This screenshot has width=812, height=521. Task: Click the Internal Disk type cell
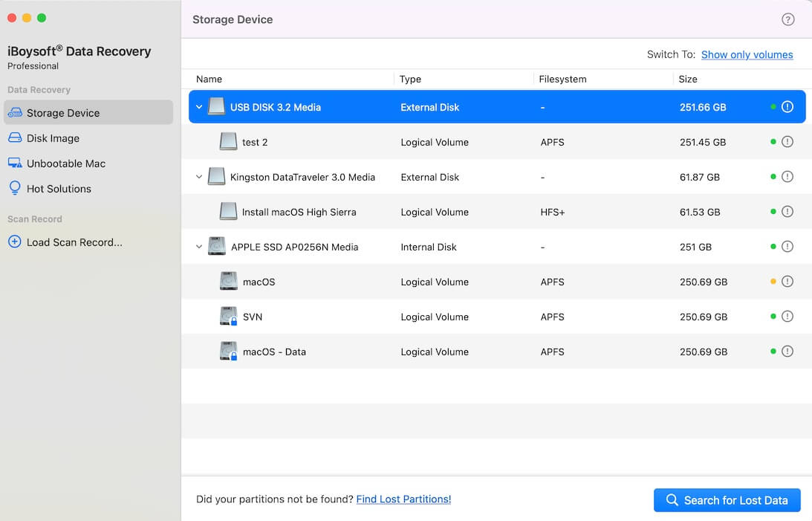pos(428,247)
